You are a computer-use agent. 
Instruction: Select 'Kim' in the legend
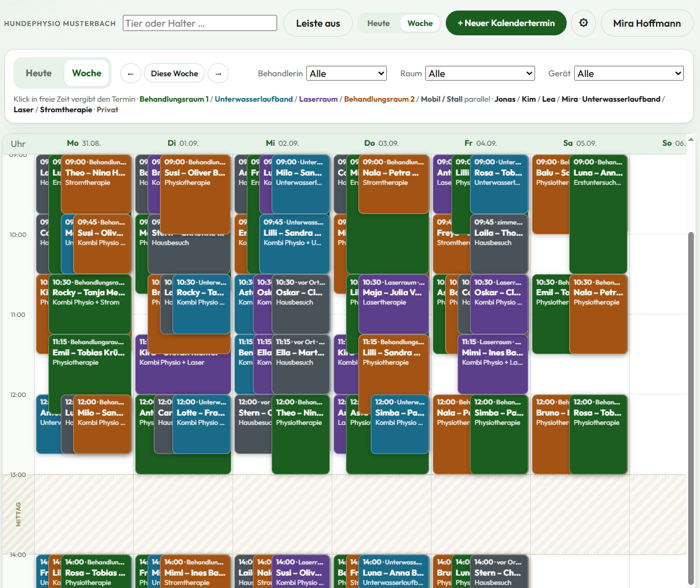click(529, 99)
